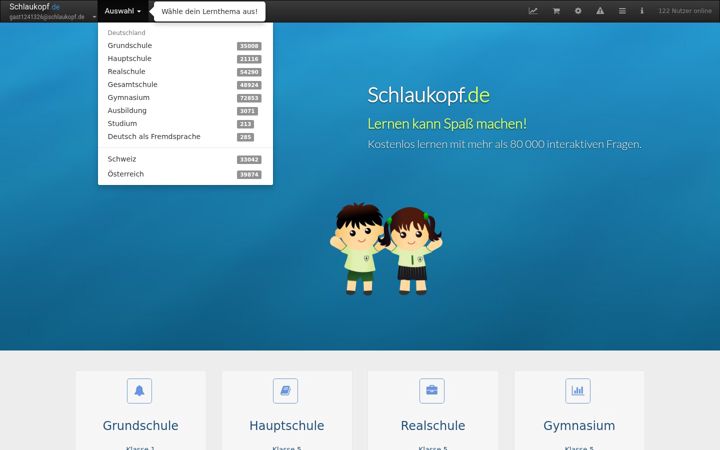Click the 39874 badge next to Österreich
The width and height of the screenshot is (720, 450).
pyautogui.click(x=249, y=174)
